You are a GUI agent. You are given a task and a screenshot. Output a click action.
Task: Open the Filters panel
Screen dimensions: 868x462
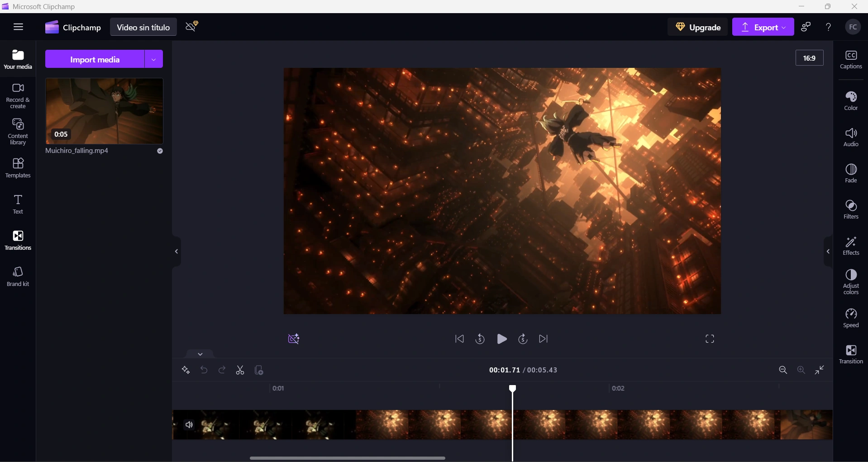851,210
